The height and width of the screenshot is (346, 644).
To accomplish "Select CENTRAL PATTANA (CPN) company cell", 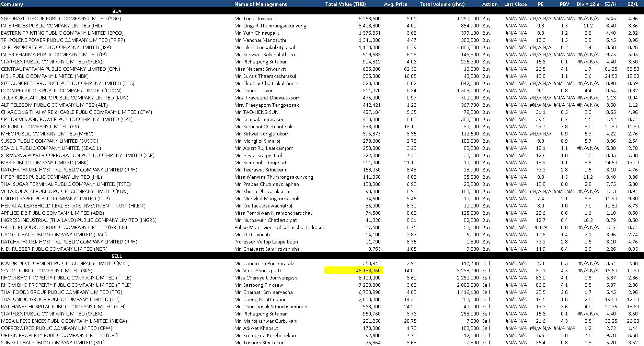I will coord(60,69).
